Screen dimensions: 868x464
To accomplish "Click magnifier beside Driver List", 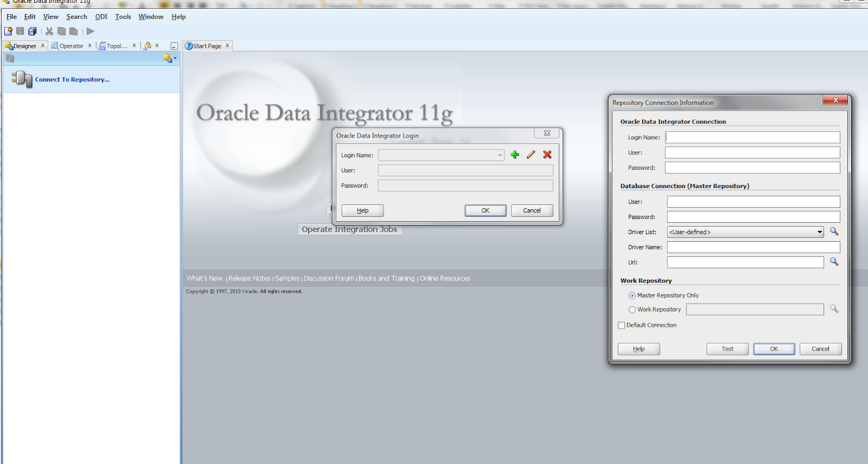I will [834, 231].
